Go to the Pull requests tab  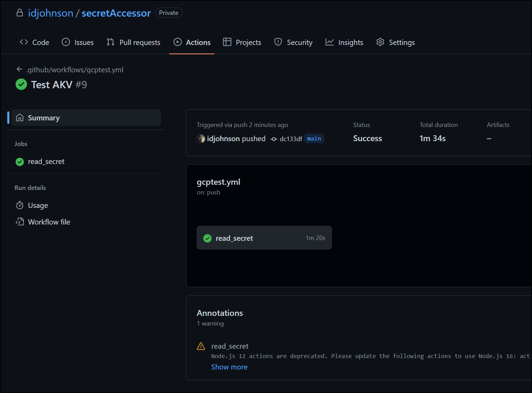point(134,42)
